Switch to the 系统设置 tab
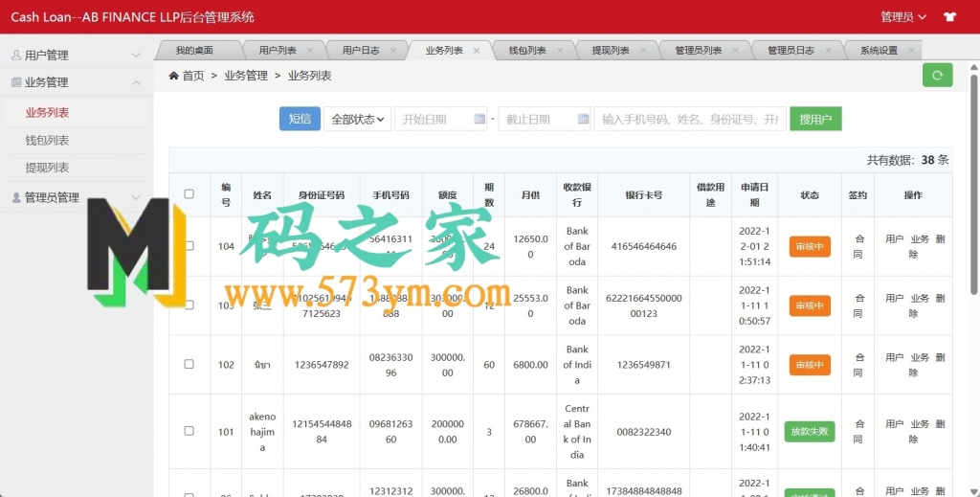This screenshot has width=980, height=497. click(x=879, y=51)
